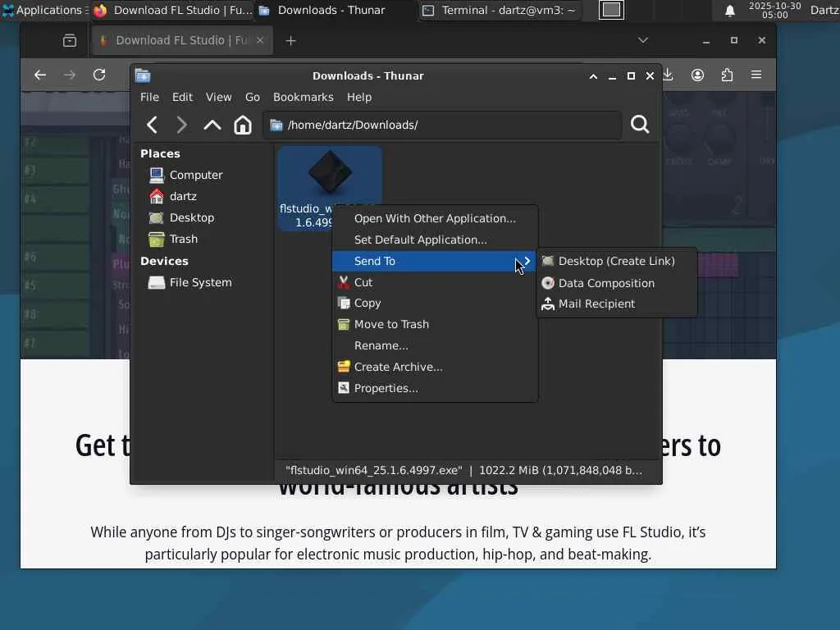Open Firefox extensions puzzle icon
The image size is (840, 630).
[727, 75]
